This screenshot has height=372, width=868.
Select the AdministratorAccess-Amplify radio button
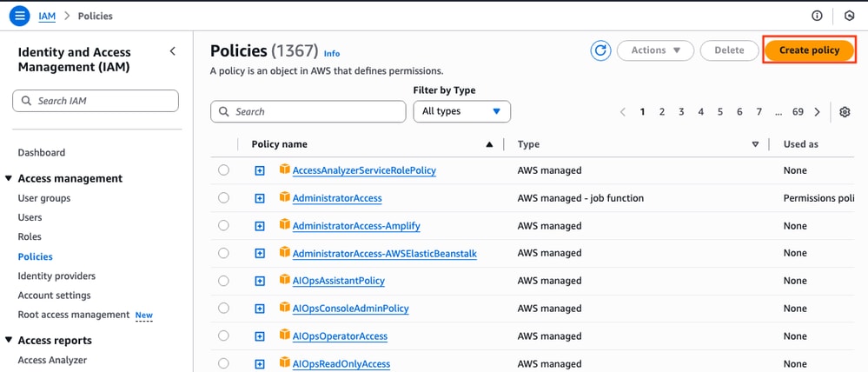click(x=223, y=225)
